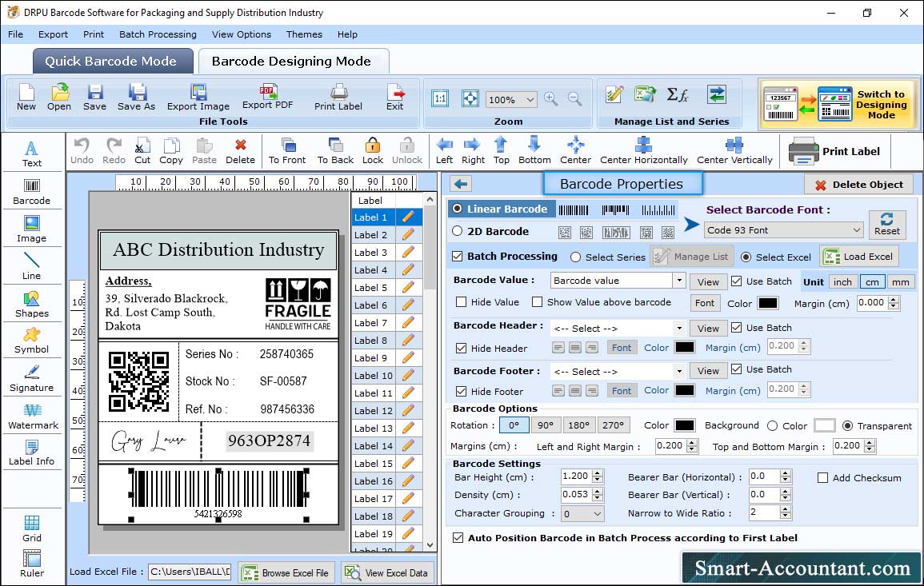Screen dimensions: 924x586
Task: Open Label Info panel
Action: tap(32, 453)
